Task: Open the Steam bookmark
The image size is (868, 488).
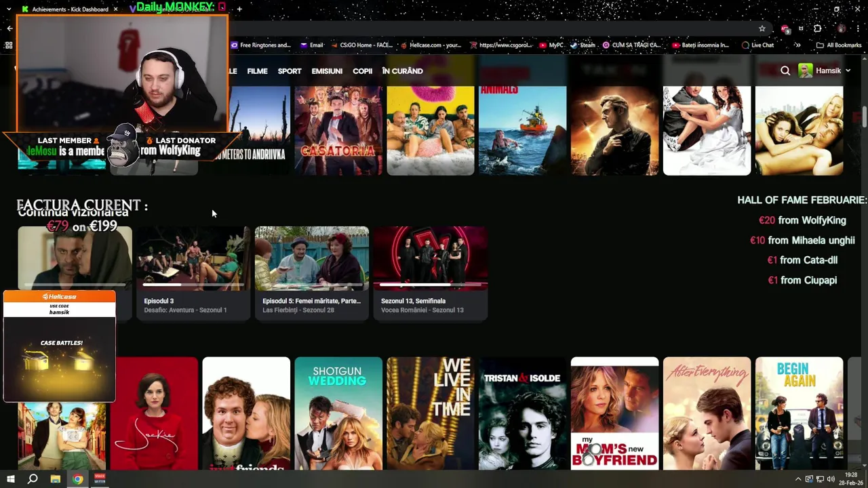Action: (583, 45)
